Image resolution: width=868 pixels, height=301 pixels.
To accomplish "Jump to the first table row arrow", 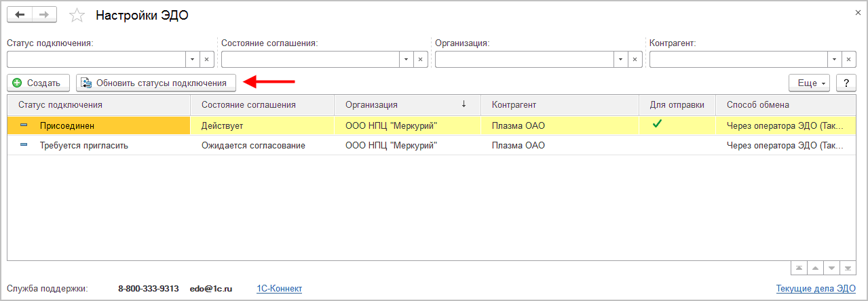I will point(799,268).
